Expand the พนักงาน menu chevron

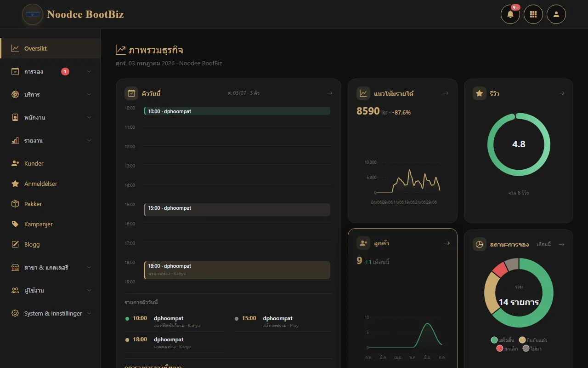(x=89, y=117)
